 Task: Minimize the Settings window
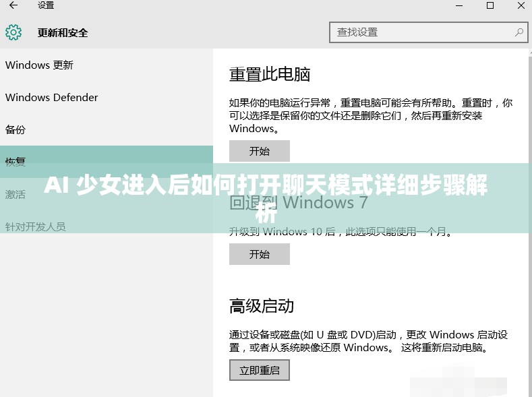click(459, 5)
